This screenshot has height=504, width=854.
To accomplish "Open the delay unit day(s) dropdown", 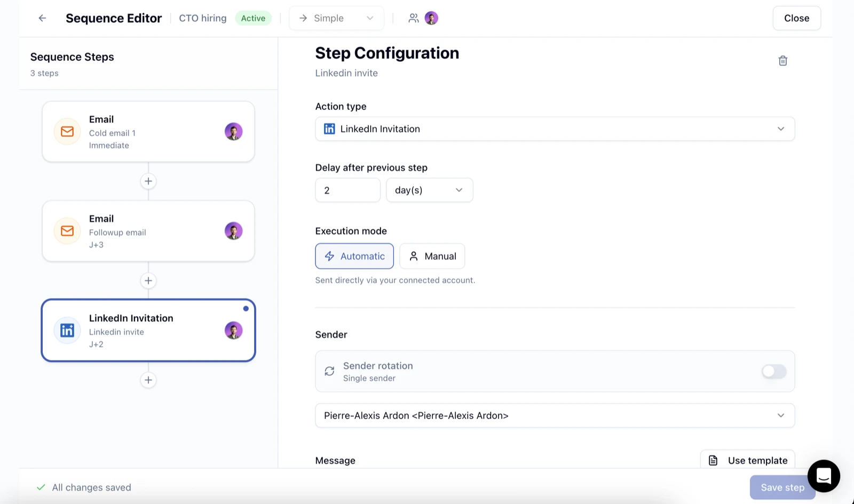I will (x=429, y=190).
